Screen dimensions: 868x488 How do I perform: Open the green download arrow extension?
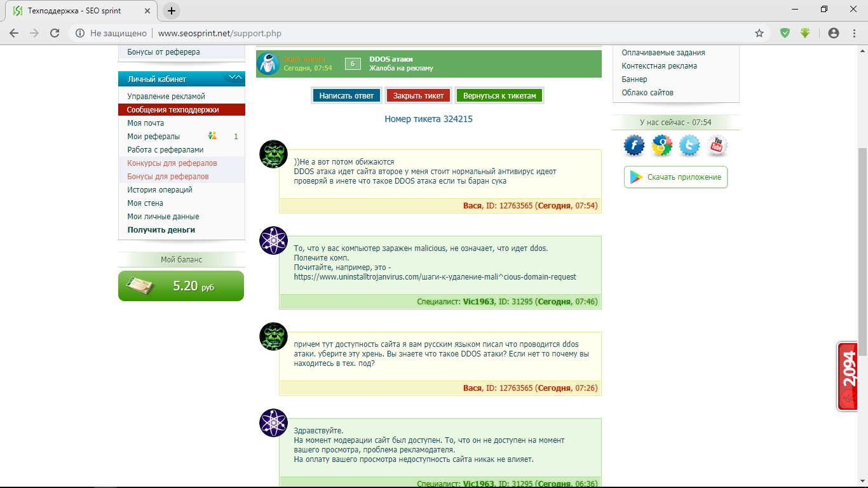[805, 33]
